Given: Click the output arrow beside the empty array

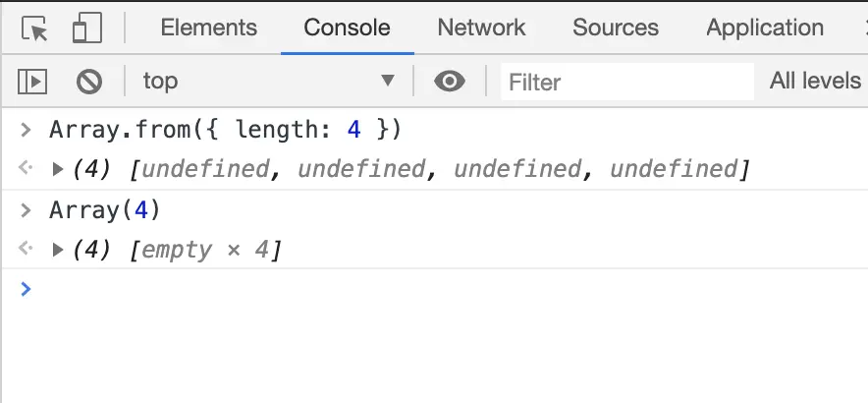Looking at the screenshot, I should pos(27,250).
